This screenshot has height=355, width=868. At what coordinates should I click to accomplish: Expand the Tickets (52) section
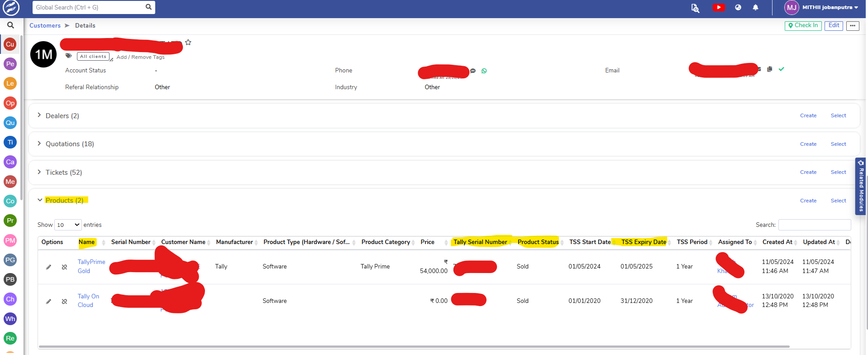39,172
